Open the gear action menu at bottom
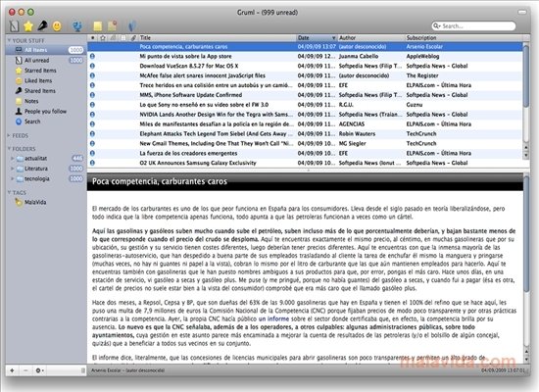Viewport: 539px width, 392px height. (39, 370)
